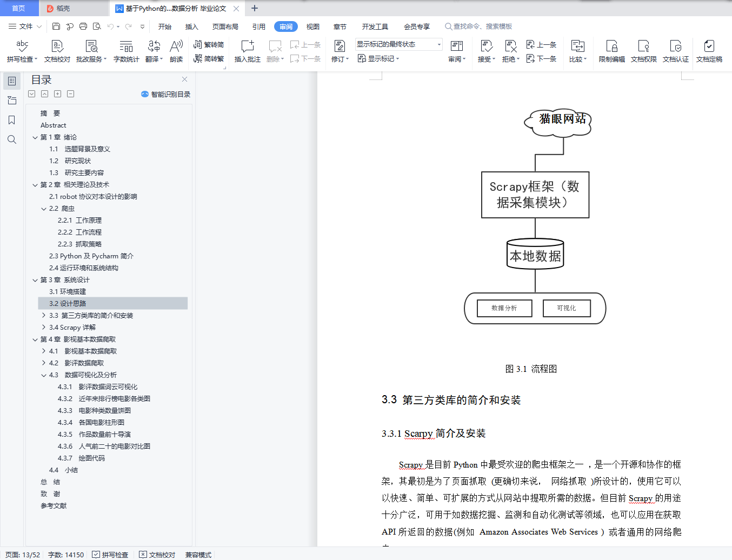Switch to the 页面布局 ribbon tab
This screenshot has width=732, height=560.
(225, 26)
